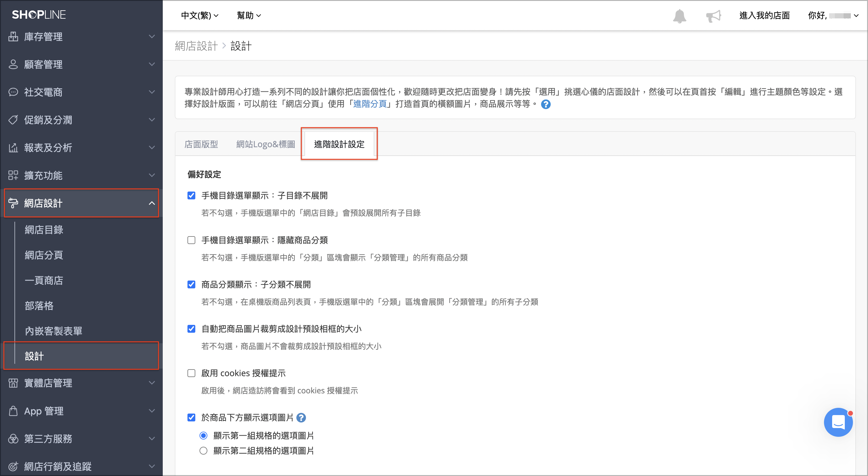Viewport: 868px width, 476px height.
Task: Click the 庫存管理 inventory icon
Action: coord(13,36)
